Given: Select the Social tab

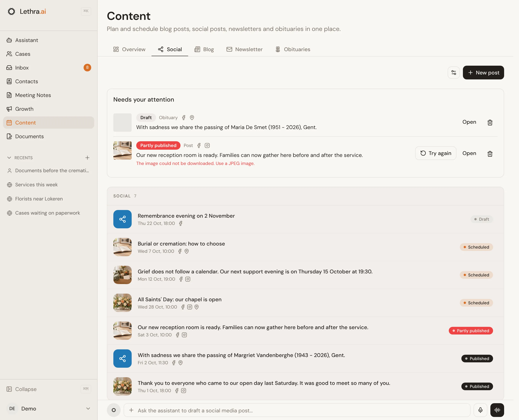Looking at the screenshot, I should (170, 49).
